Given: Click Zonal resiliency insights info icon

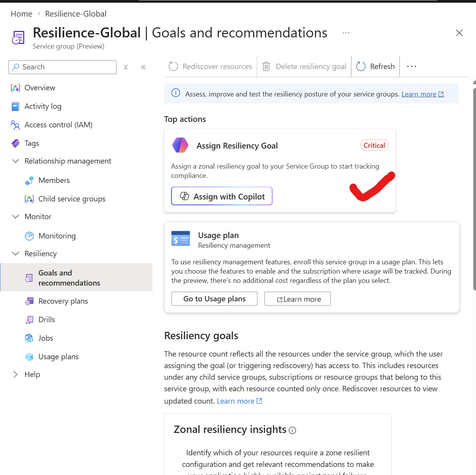Looking at the screenshot, I should 293,431.
